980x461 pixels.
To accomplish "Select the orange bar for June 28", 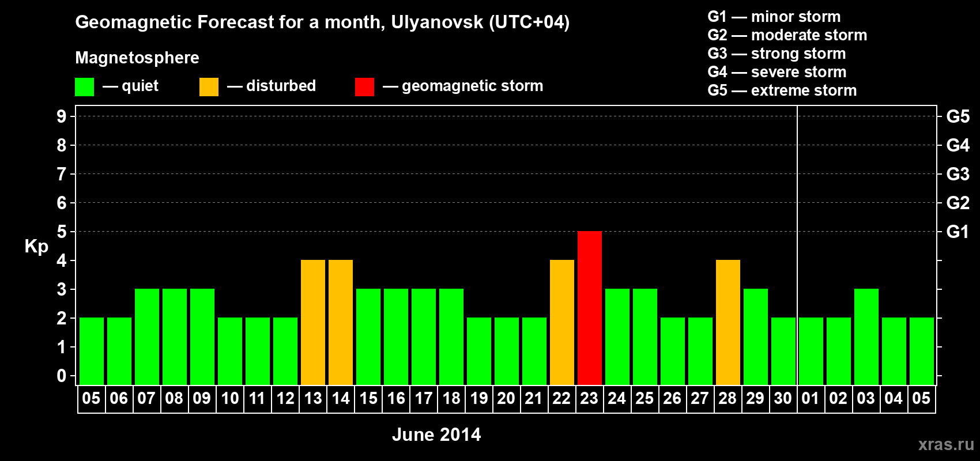I will pos(728,322).
